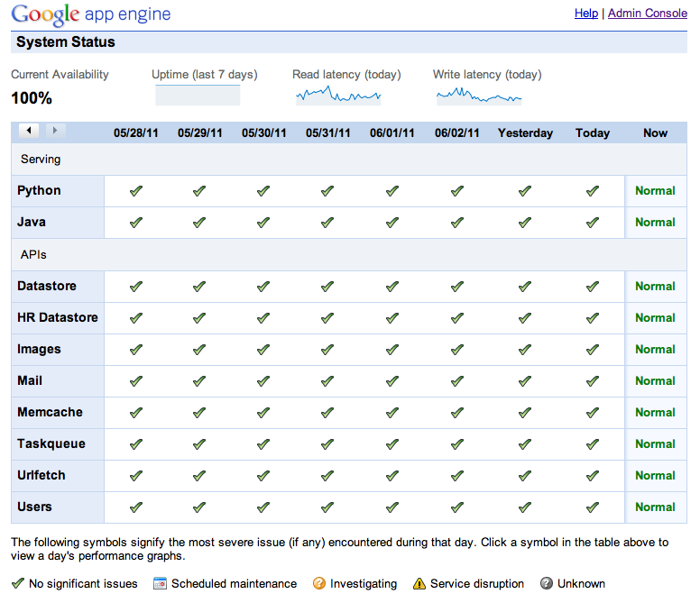Click the No significant issues legend checkmark
Viewport: 700px width, 603px height.
(18, 583)
